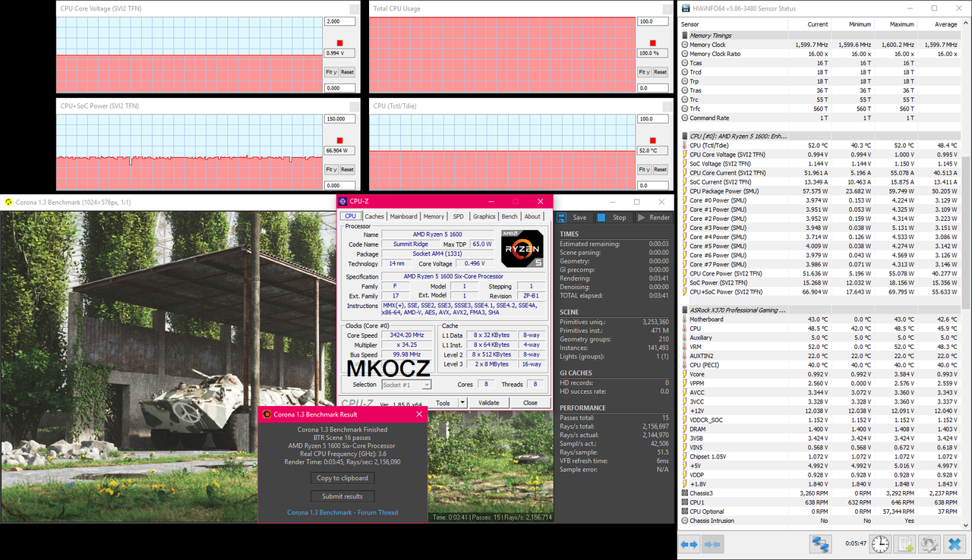Click Copy to clipboard in benchmark result

click(x=342, y=478)
